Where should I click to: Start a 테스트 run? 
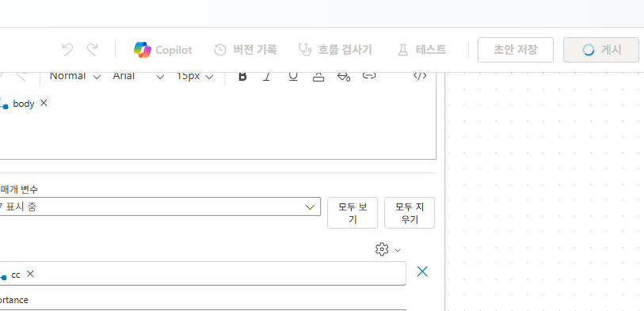(x=421, y=50)
